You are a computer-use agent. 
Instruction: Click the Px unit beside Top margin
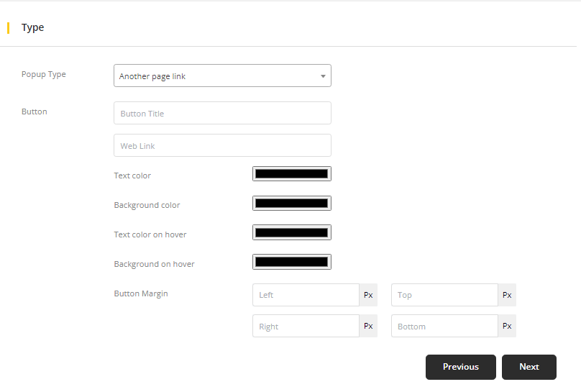[x=507, y=295]
